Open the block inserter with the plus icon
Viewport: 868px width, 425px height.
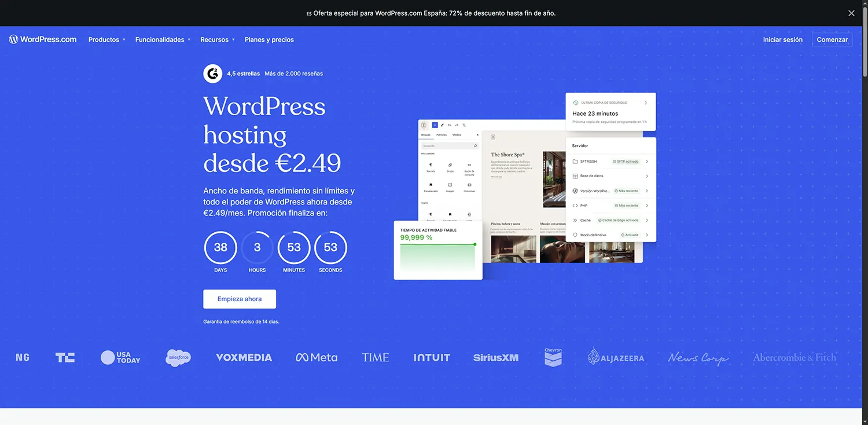click(x=435, y=125)
